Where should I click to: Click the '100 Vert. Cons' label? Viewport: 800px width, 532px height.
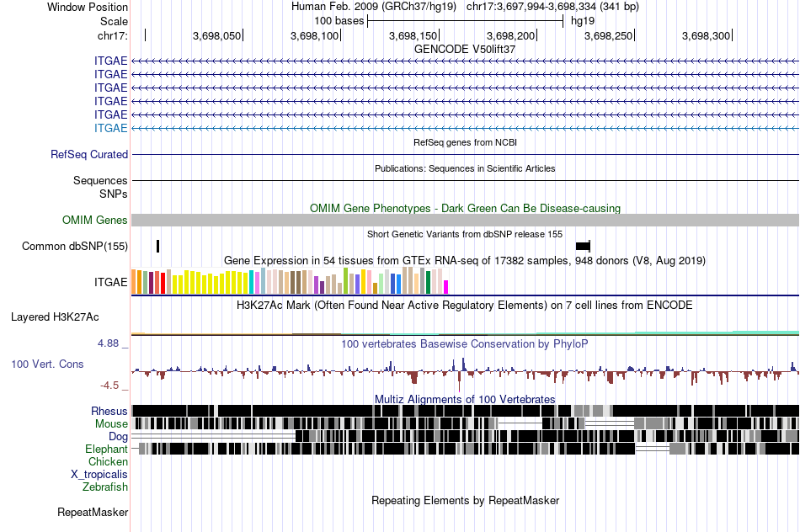click(x=47, y=364)
